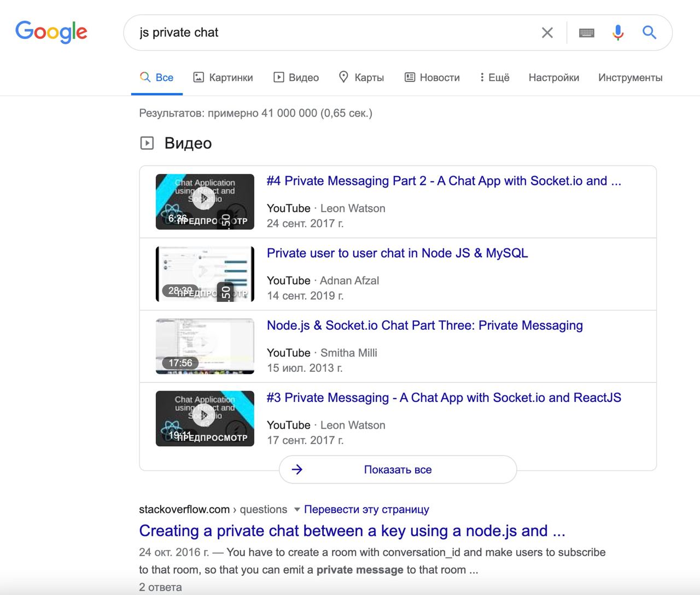Open Node.js & Socket.io Chat Part Three link
This screenshot has height=595, width=700.
coord(424,325)
